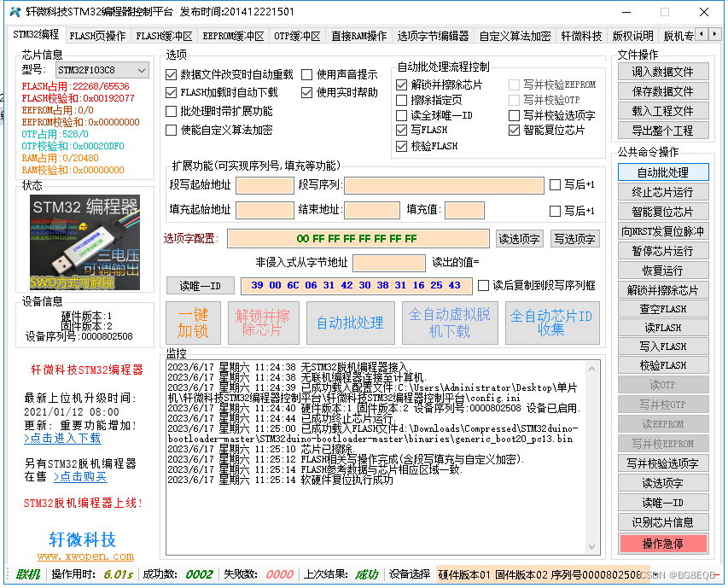Check 读后复制到段写序列框 checkbox

point(483,285)
